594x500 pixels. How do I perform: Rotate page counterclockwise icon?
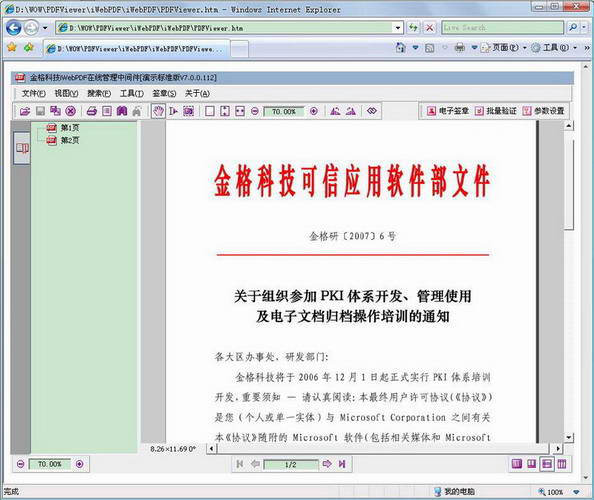(335, 111)
